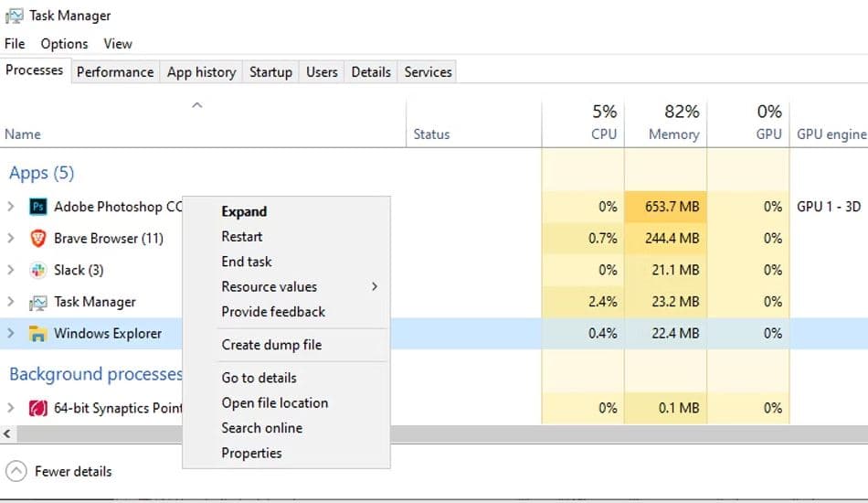The height and width of the screenshot is (503, 868).
Task: Switch to the Startup tab
Action: (270, 72)
